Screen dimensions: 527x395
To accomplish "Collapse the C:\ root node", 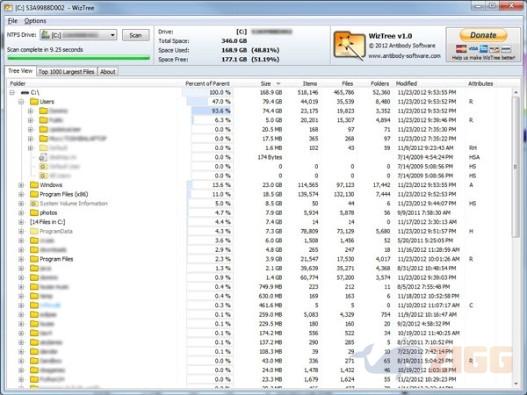I will (12, 92).
